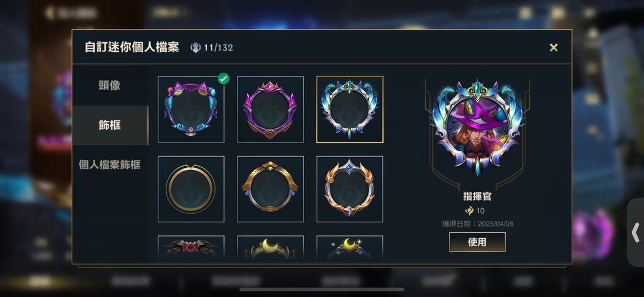The width and height of the screenshot is (644, 297).
Task: Click the 使用 use button
Action: pos(477,242)
